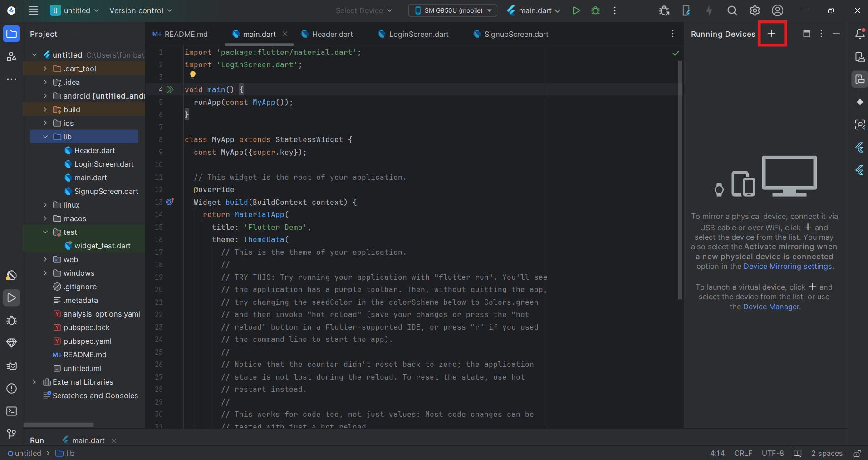Open the main hamburger menu
This screenshot has width=868, height=460.
(x=33, y=10)
